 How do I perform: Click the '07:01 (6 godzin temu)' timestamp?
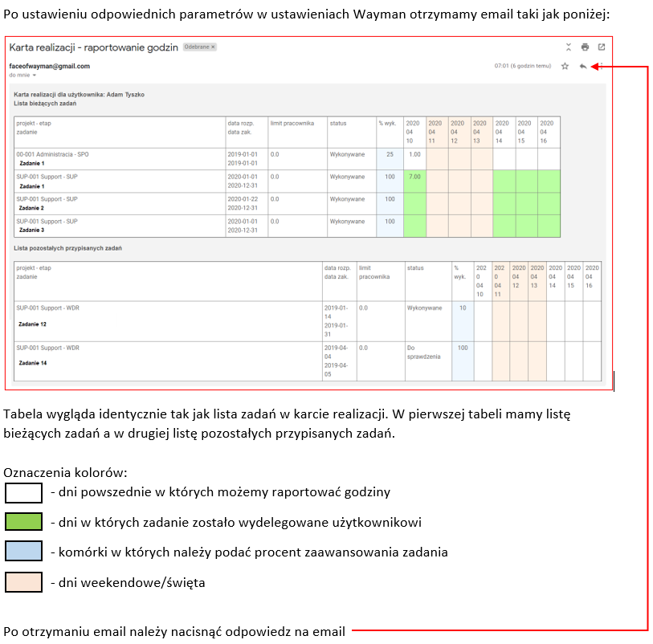[523, 66]
